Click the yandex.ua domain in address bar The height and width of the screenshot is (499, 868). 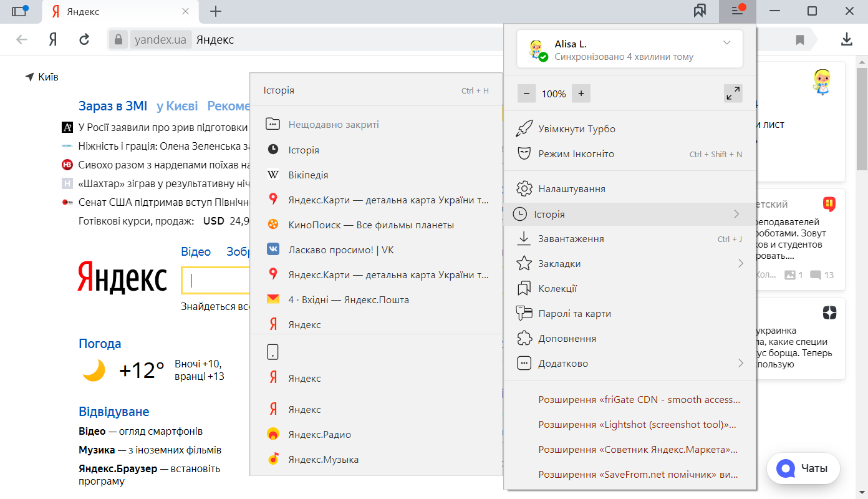pos(160,40)
